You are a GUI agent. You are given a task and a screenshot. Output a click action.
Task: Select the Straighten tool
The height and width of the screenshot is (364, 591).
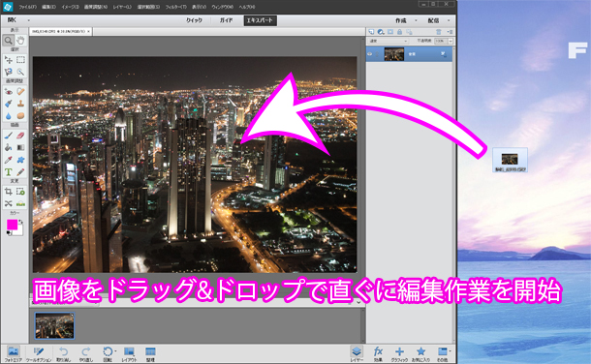(20, 203)
